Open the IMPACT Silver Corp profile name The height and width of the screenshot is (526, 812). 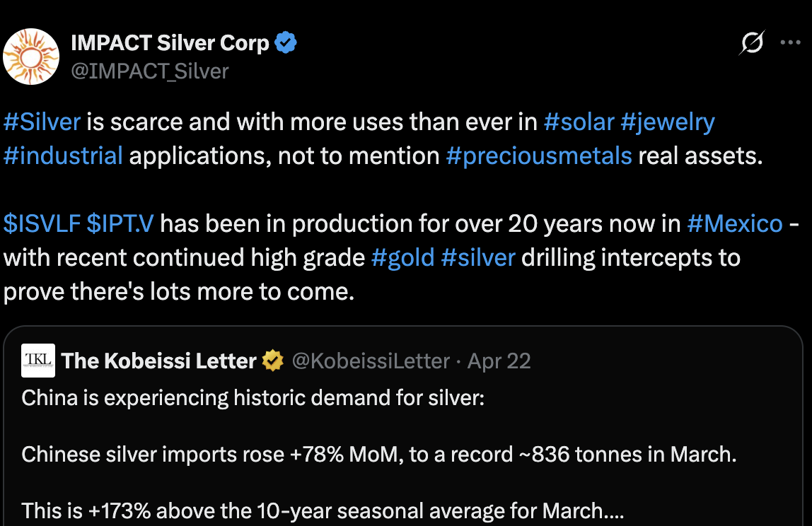[x=170, y=43]
